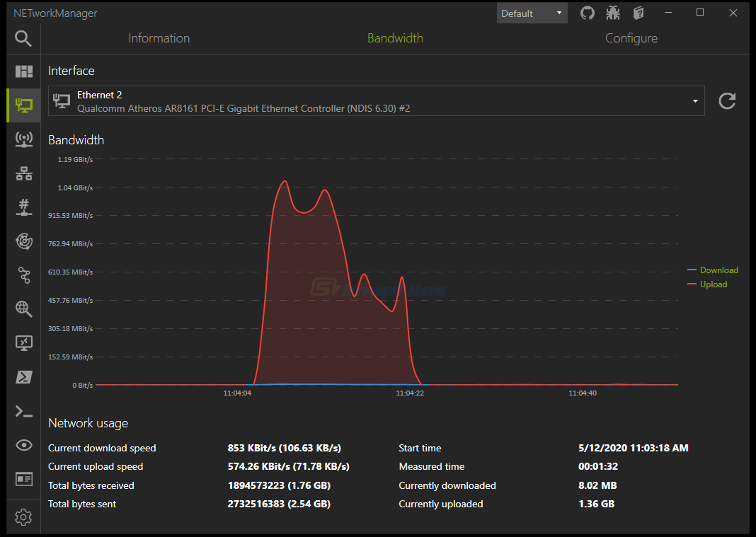Click the Measured time label

tap(432, 466)
